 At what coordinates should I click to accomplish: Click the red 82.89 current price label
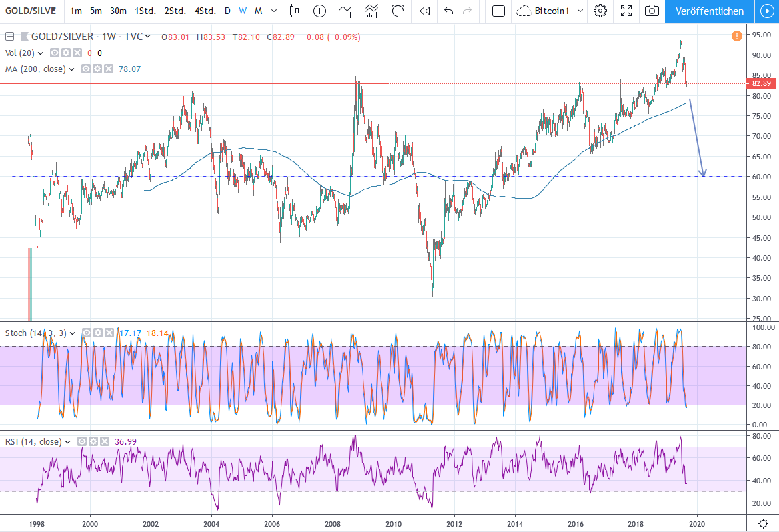[762, 83]
